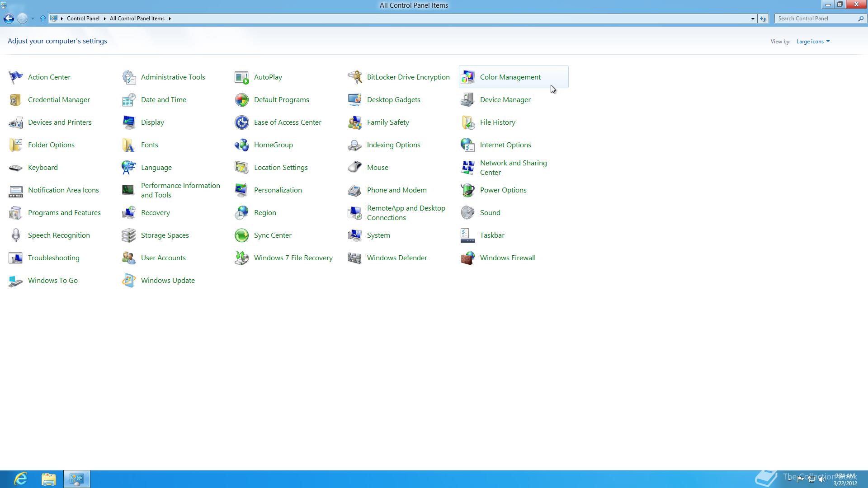Expand the address bar history dropdown arrow
868x488 pixels.
point(753,19)
